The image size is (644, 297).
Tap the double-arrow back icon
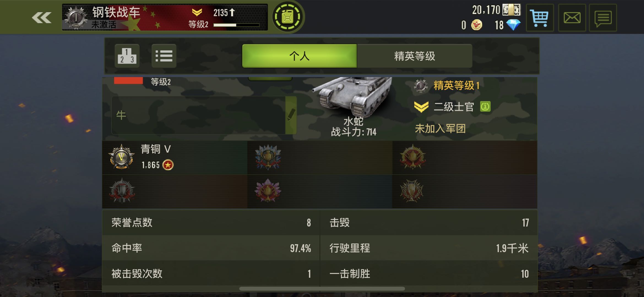coord(42,18)
